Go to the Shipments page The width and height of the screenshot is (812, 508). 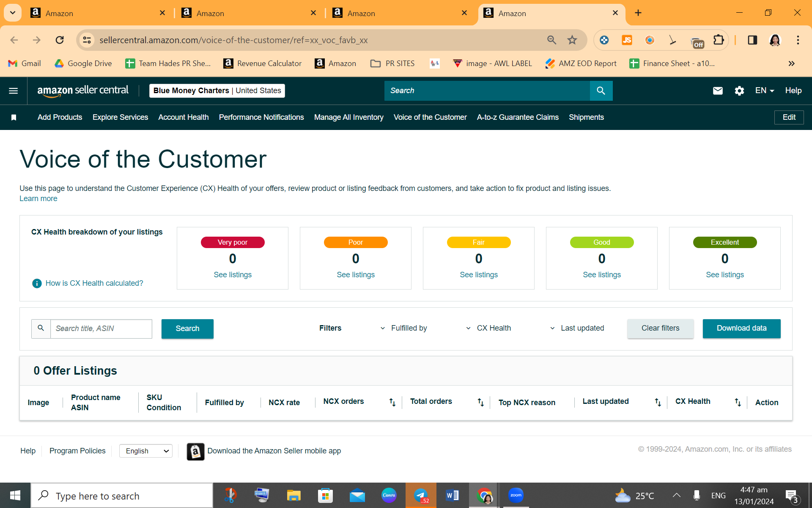586,117
